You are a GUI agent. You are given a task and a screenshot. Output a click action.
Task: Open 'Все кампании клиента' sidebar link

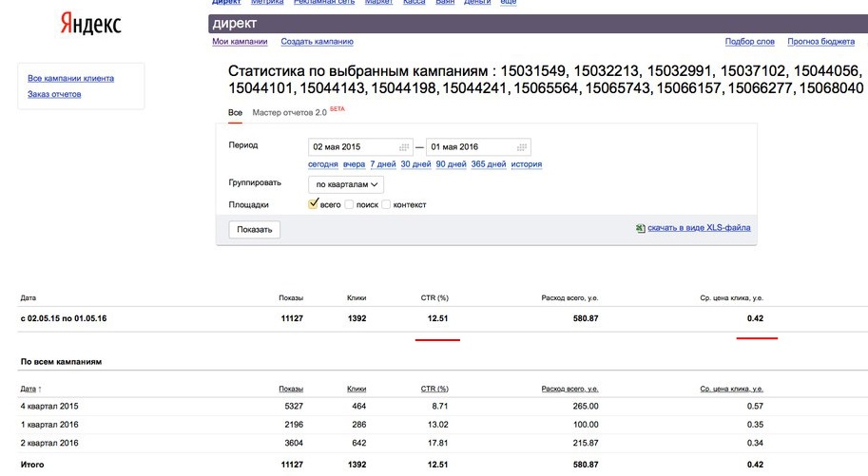71,79
